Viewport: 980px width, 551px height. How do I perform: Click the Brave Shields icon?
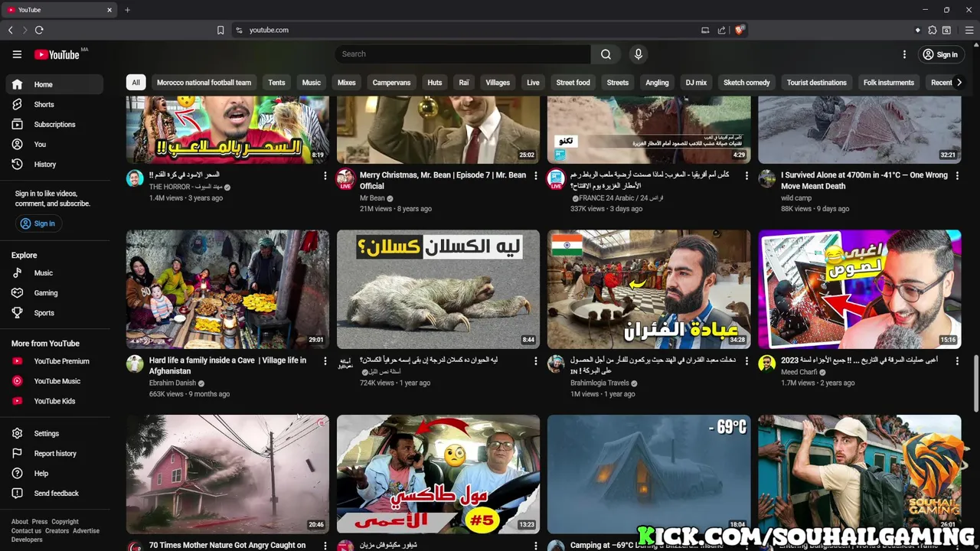pos(740,30)
